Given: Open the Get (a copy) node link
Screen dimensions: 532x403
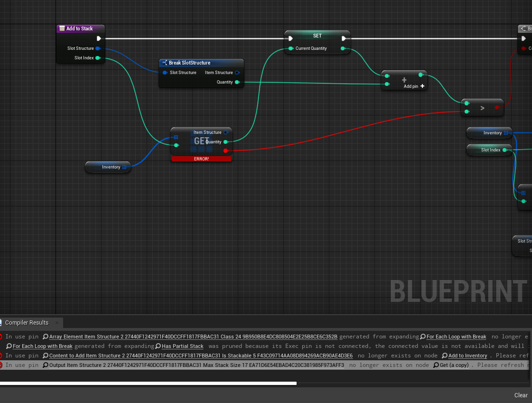Looking at the screenshot, I should (454, 366).
